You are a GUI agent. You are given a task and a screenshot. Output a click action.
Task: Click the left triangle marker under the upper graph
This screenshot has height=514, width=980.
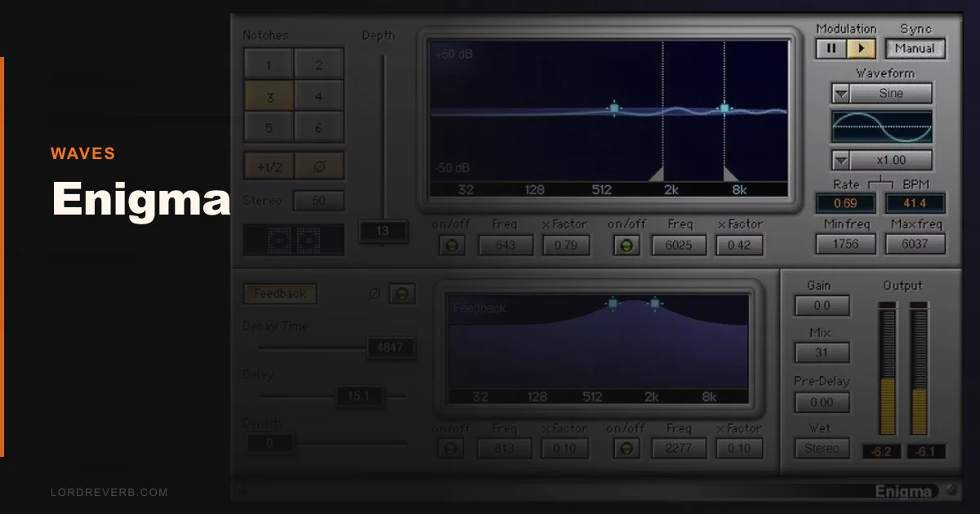[x=657, y=174]
